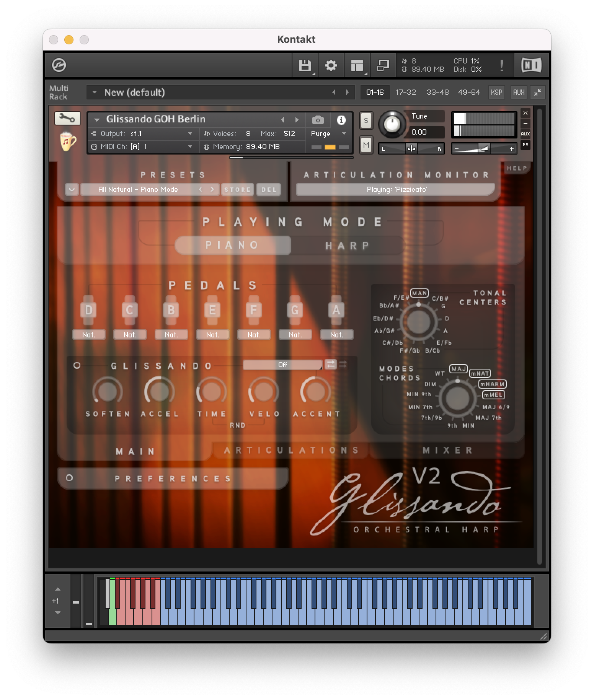Click the Tonal Centers dial
Image resolution: width=594 pixels, height=700 pixels.
click(x=418, y=322)
